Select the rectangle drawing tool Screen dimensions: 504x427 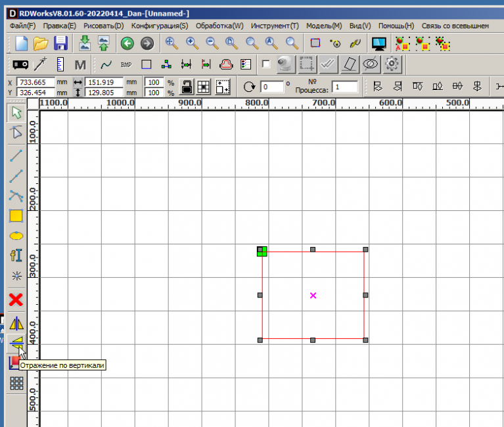(16, 215)
